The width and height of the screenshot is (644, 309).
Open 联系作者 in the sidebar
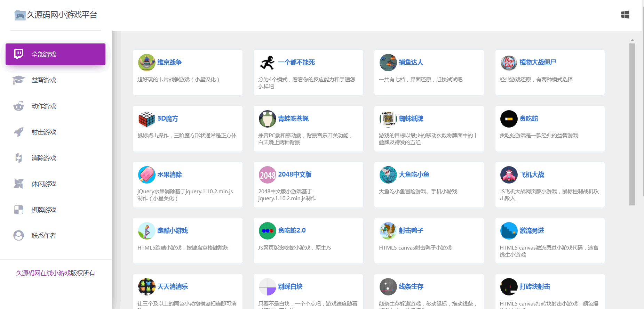[44, 236]
